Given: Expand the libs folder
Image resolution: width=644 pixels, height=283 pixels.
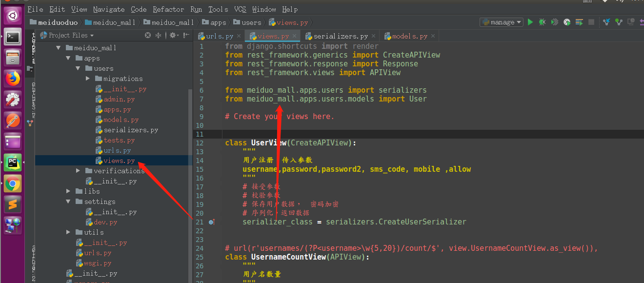Looking at the screenshot, I should [68, 191].
